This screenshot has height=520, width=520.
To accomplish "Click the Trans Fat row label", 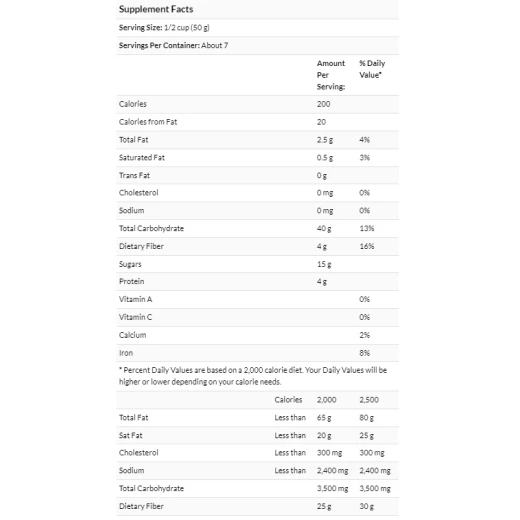I will coord(134,175).
